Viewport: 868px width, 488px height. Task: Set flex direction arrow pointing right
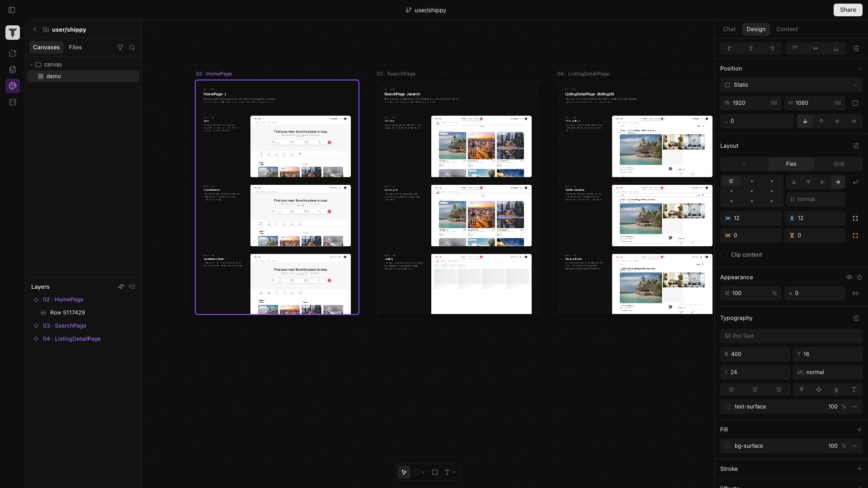838,182
